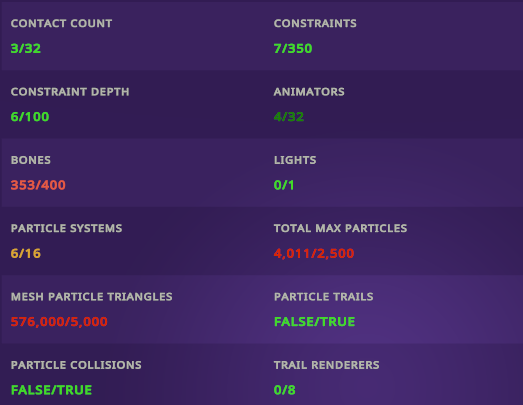Click the Bones stat label

coord(31,160)
